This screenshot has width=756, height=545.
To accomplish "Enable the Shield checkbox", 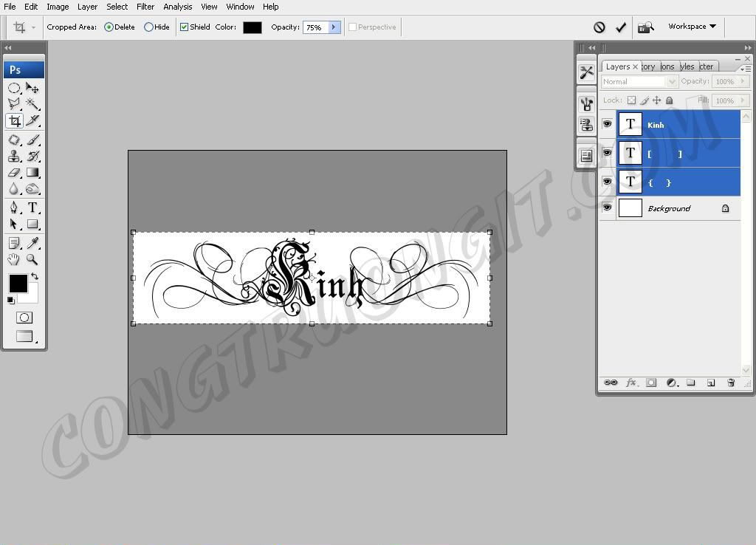I will pyautogui.click(x=185, y=27).
